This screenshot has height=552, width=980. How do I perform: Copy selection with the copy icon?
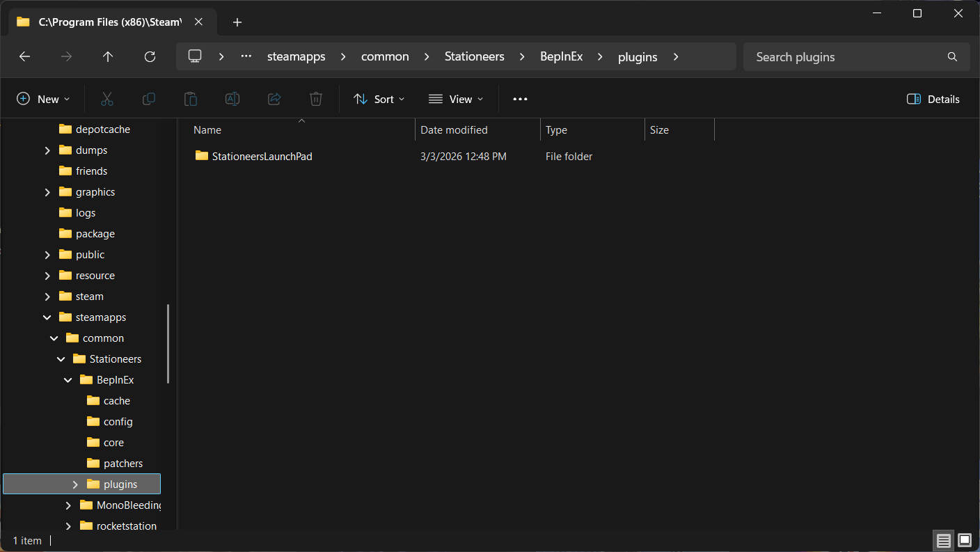(x=148, y=99)
